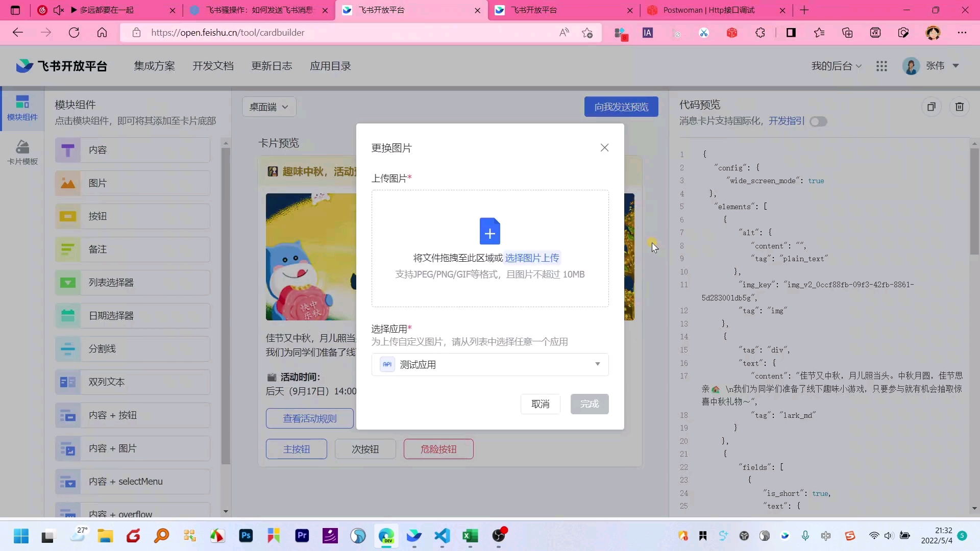The height and width of the screenshot is (551, 980).
Task: Click 次按钮 in card preview
Action: click(365, 449)
